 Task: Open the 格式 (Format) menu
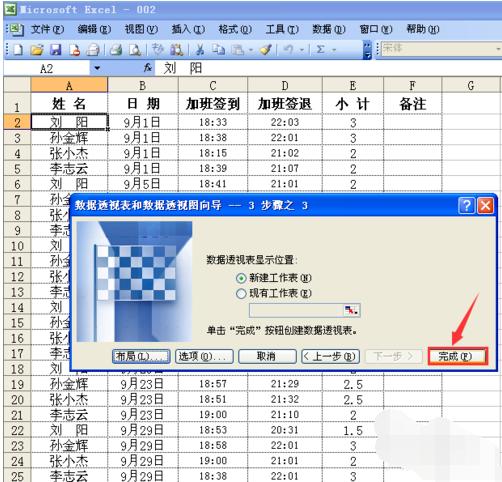click(x=235, y=30)
